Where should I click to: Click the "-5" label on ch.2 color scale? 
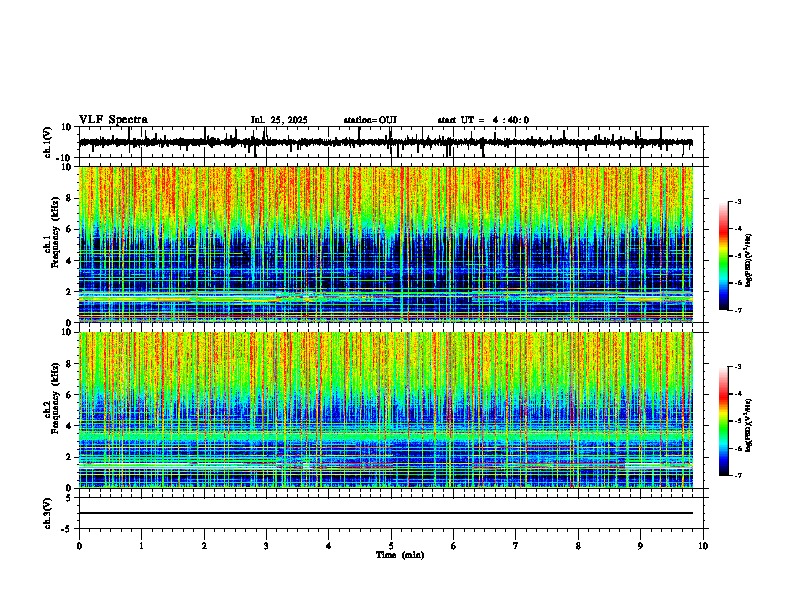(738, 421)
